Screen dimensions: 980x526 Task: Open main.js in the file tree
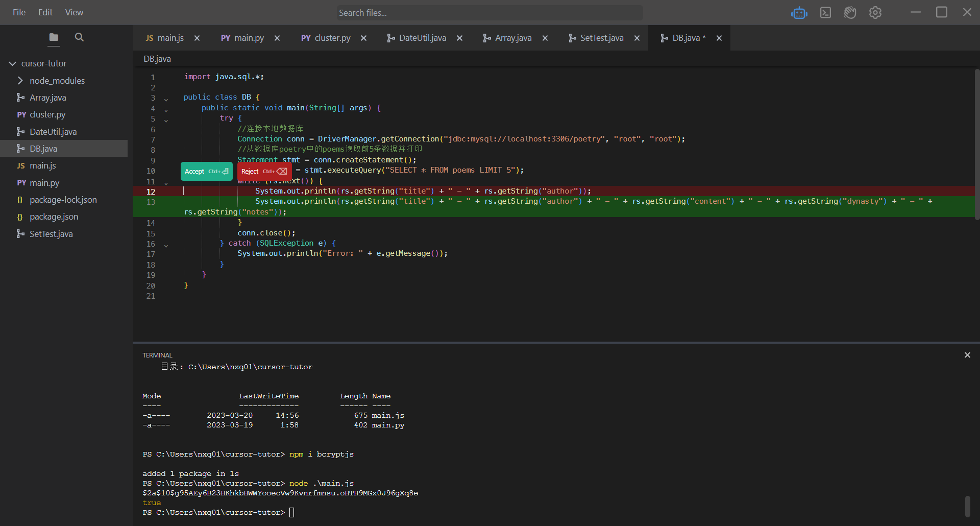click(64, 165)
